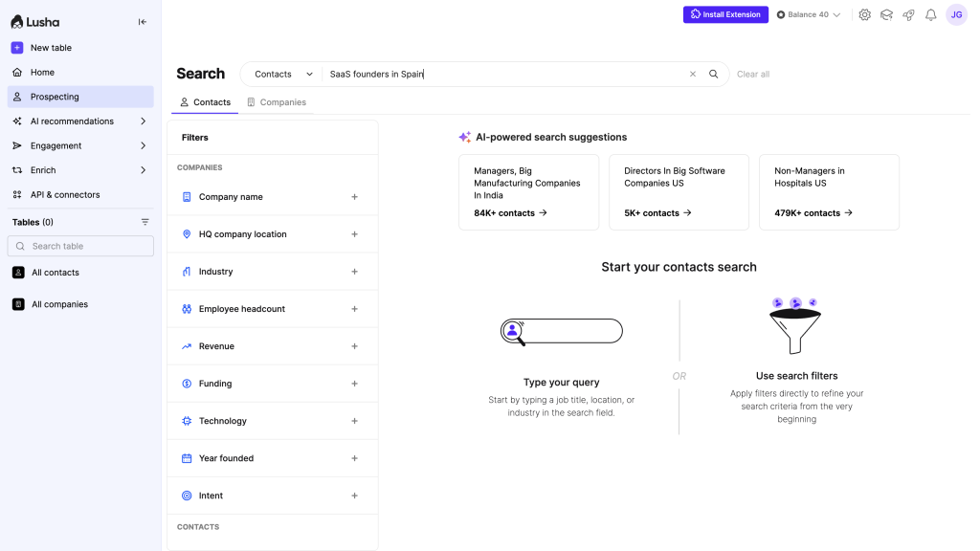Viewport: 980px width, 551px height.
Task: Switch to the Companies tab
Action: pyautogui.click(x=277, y=101)
